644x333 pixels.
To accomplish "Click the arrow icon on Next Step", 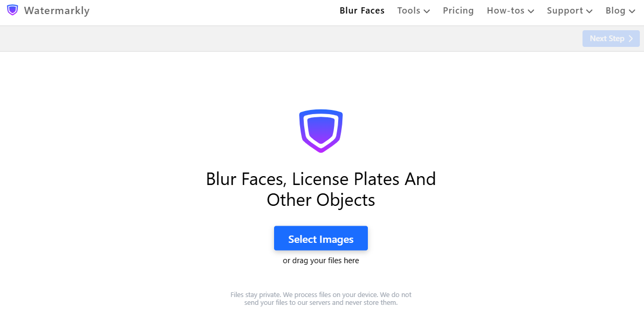I will pos(631,39).
